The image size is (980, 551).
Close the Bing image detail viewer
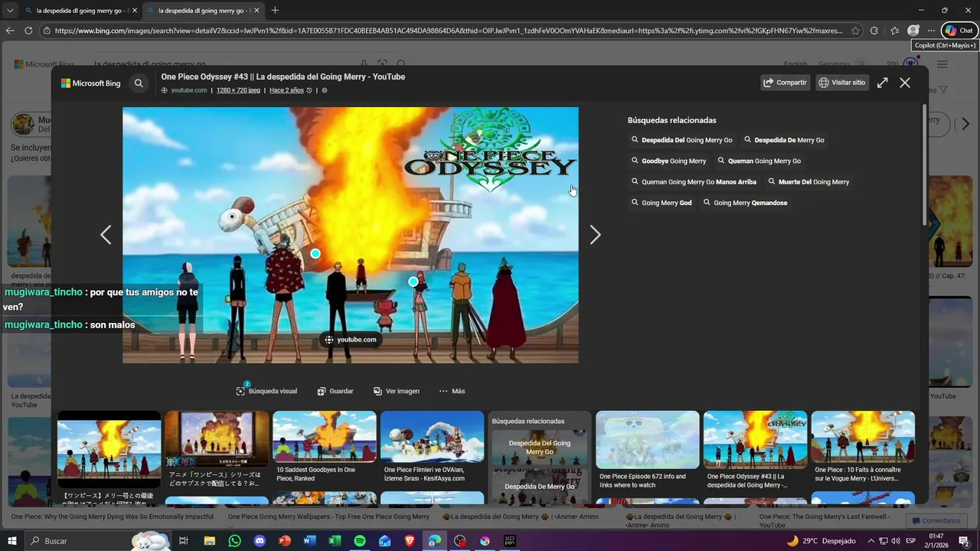[905, 83]
